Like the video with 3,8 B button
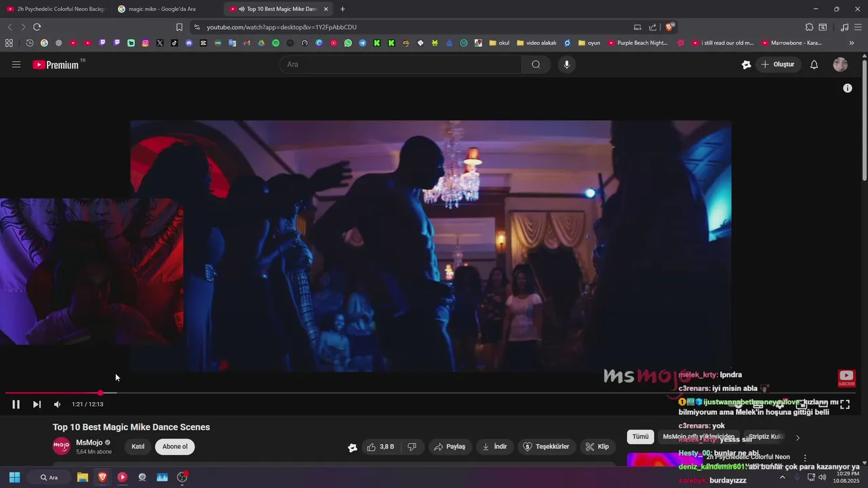 point(380,447)
